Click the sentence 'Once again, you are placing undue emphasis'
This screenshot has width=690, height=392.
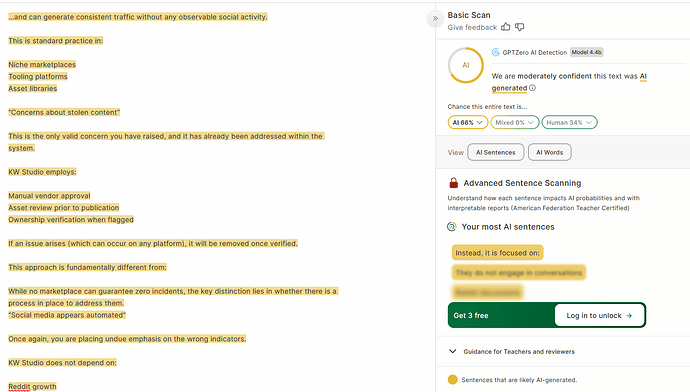(127, 339)
